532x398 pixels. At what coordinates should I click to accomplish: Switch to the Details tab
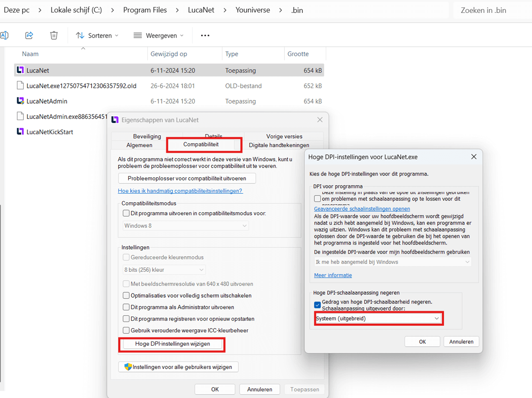(x=213, y=136)
